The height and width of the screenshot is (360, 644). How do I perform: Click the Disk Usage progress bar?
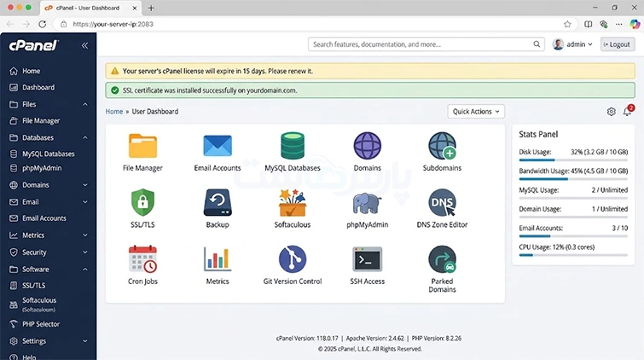pos(573,160)
